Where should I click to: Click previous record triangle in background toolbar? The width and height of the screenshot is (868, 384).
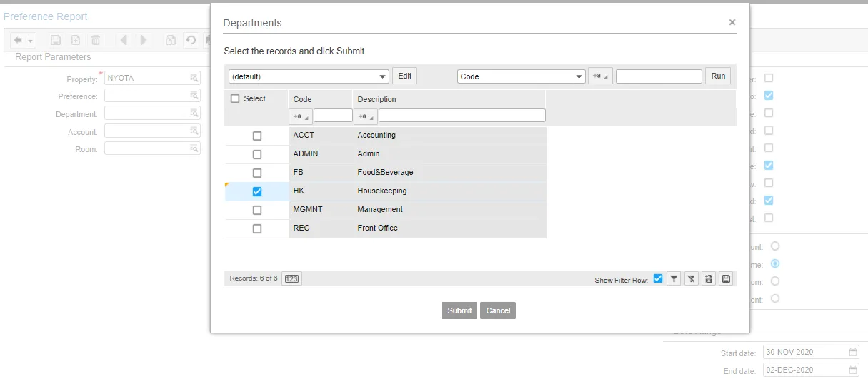[124, 40]
